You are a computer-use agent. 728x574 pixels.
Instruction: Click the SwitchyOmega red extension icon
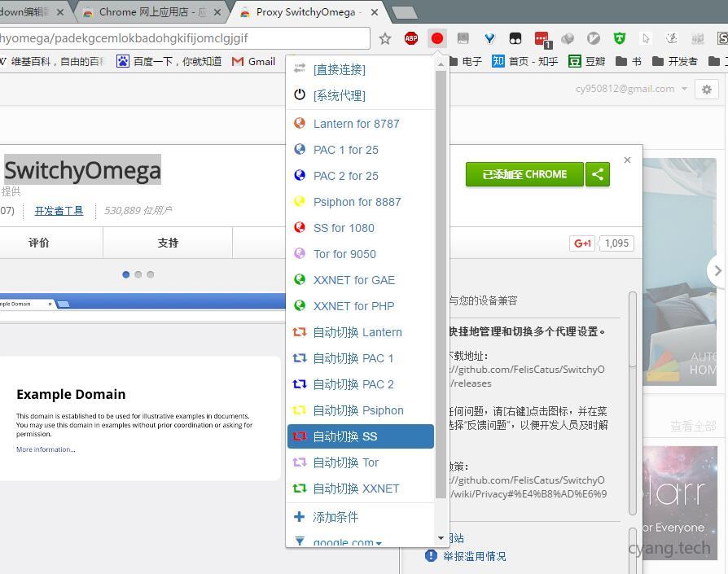pos(437,38)
